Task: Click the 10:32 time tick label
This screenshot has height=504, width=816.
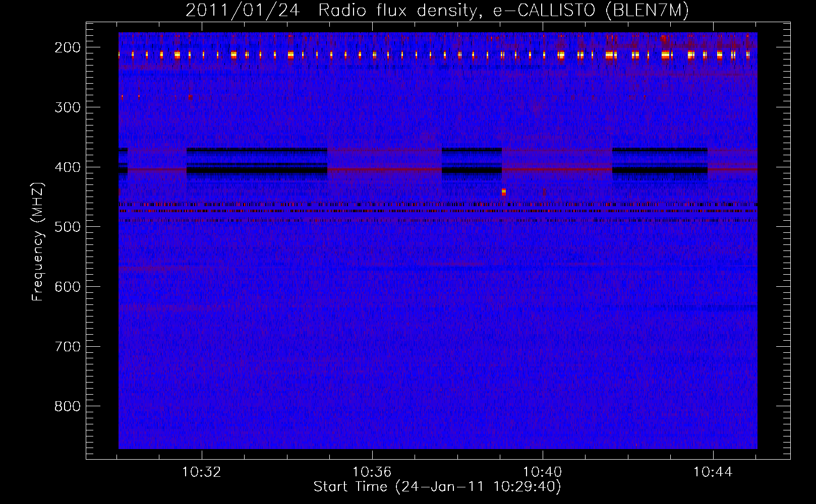Action: (202, 472)
